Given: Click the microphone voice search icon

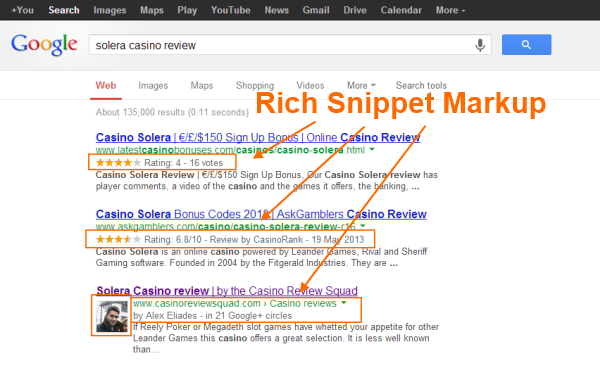Looking at the screenshot, I should (480, 45).
